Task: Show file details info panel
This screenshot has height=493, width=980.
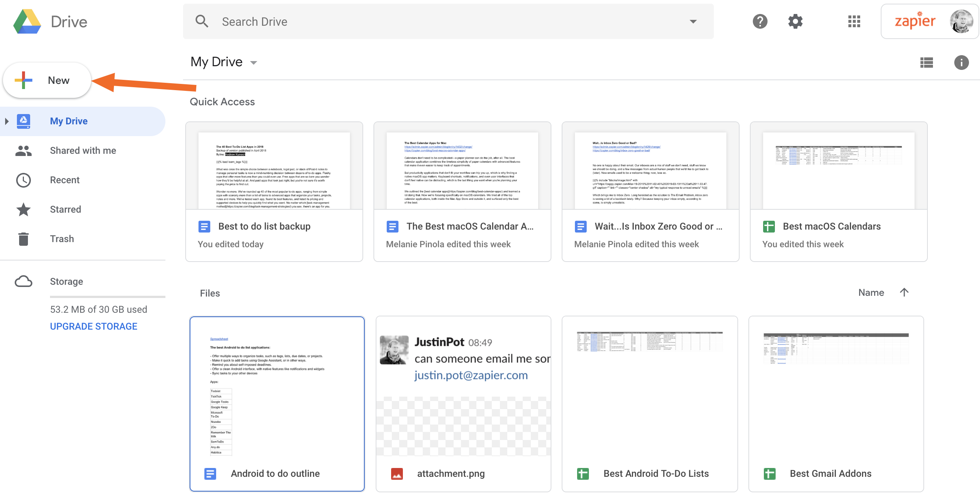Action: coord(961,63)
